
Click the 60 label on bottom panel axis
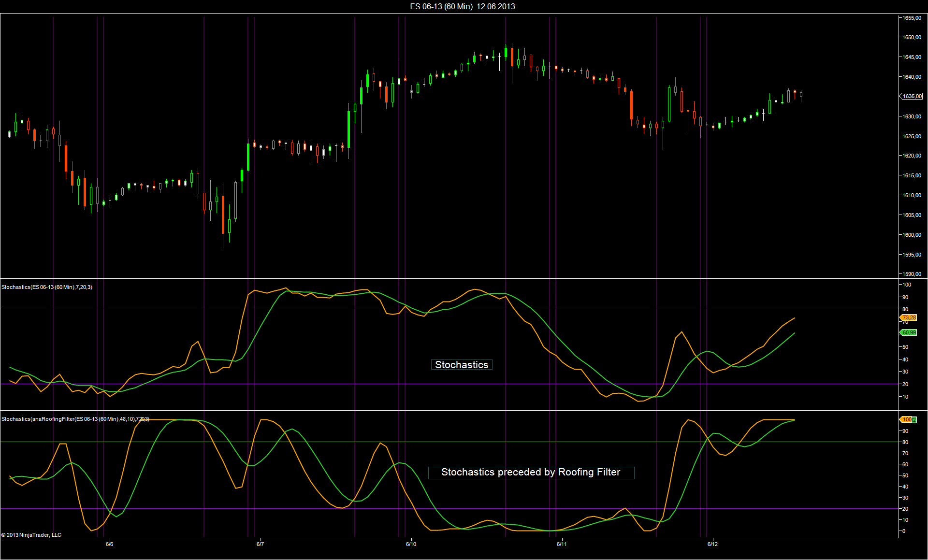905,464
